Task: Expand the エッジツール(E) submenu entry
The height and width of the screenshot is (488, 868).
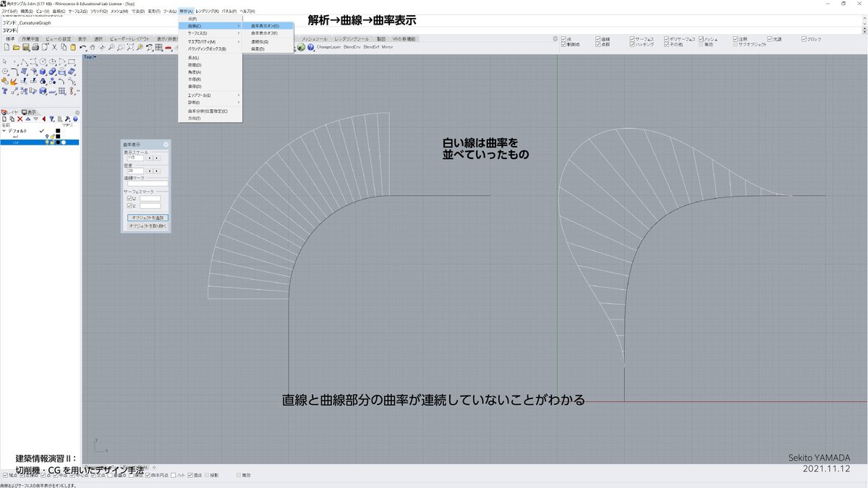Action: click(210, 95)
